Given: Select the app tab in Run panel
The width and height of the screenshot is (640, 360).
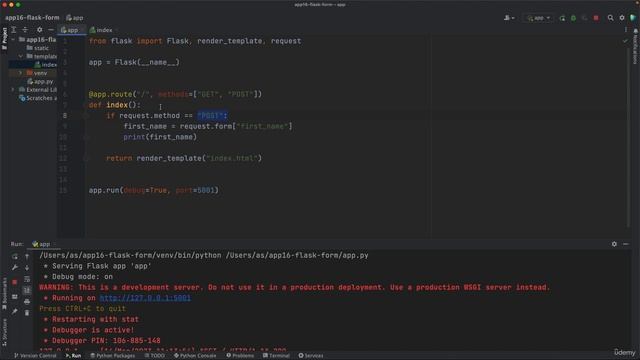Looking at the screenshot, I should [42, 244].
